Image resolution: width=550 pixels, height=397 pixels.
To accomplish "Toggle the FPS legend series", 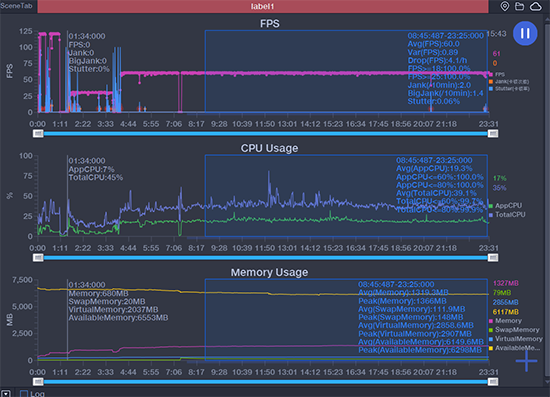I will pos(497,74).
